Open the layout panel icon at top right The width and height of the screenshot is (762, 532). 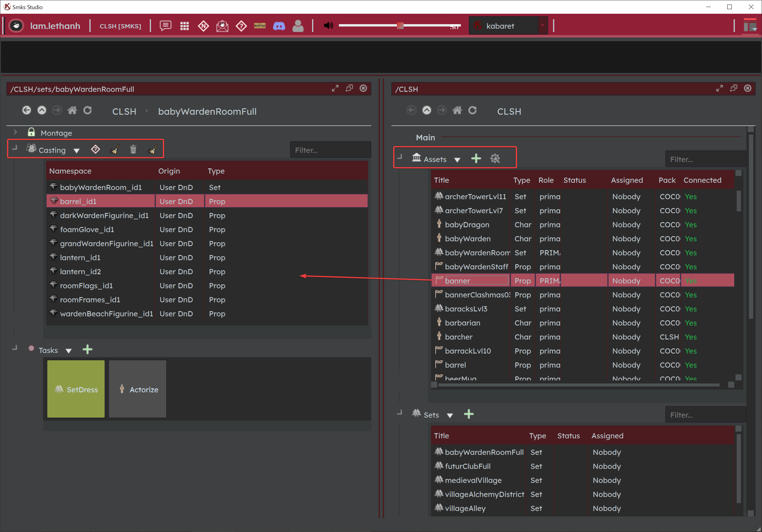pyautogui.click(x=750, y=26)
